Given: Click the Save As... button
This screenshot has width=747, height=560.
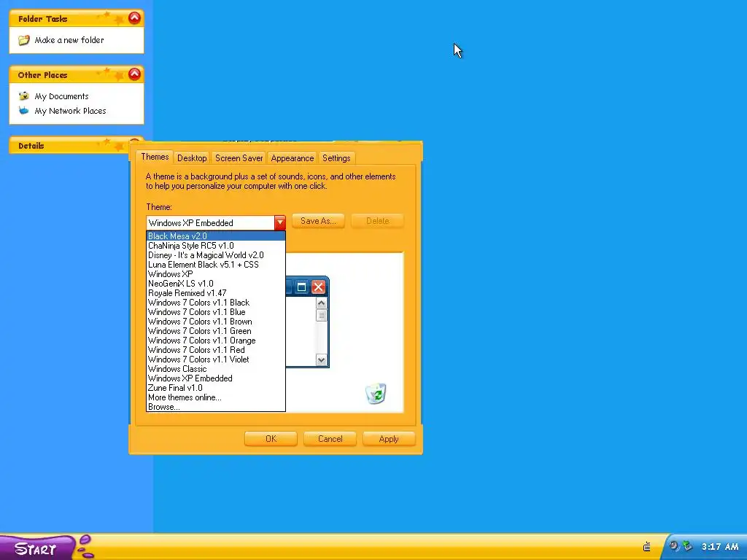Looking at the screenshot, I should [318, 221].
